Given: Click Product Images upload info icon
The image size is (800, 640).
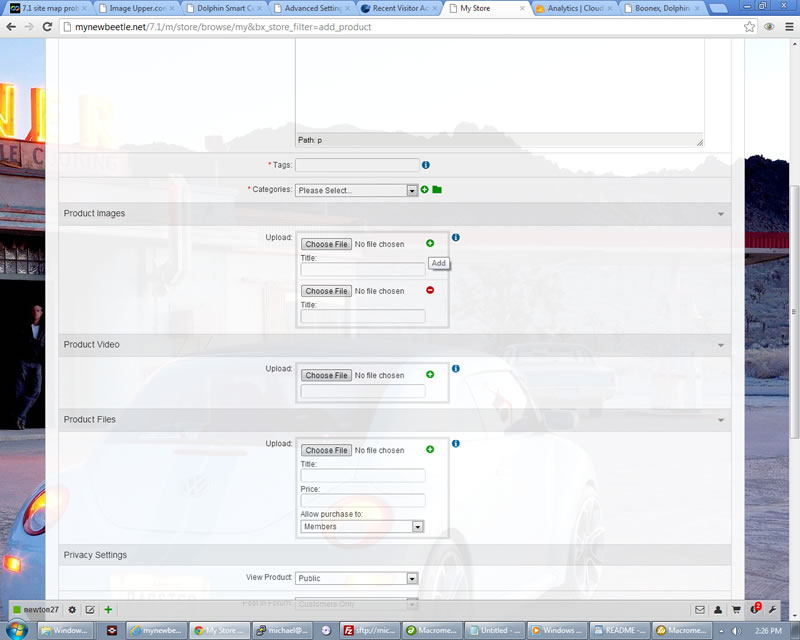Looking at the screenshot, I should 456,237.
